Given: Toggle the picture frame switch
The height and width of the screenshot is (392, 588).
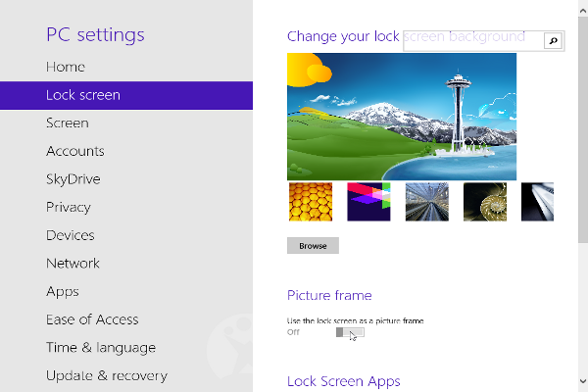Looking at the screenshot, I should (350, 332).
